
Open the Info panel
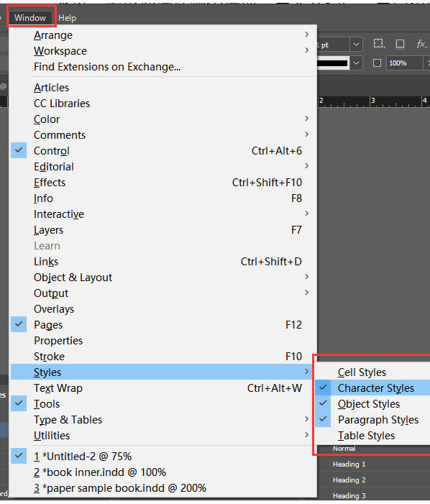tap(163, 198)
